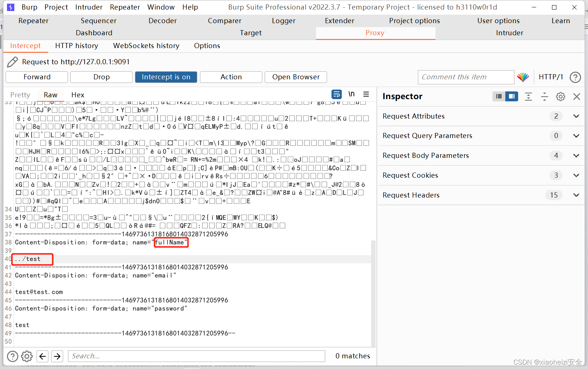The height and width of the screenshot is (369, 588).
Task: Collapse all Inspector sections icon
Action: 545,96
